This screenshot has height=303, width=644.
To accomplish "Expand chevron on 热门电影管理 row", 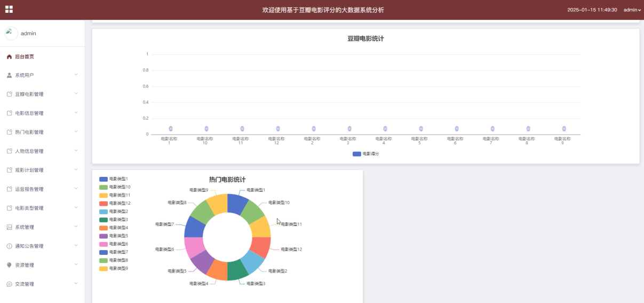I will (x=76, y=131).
